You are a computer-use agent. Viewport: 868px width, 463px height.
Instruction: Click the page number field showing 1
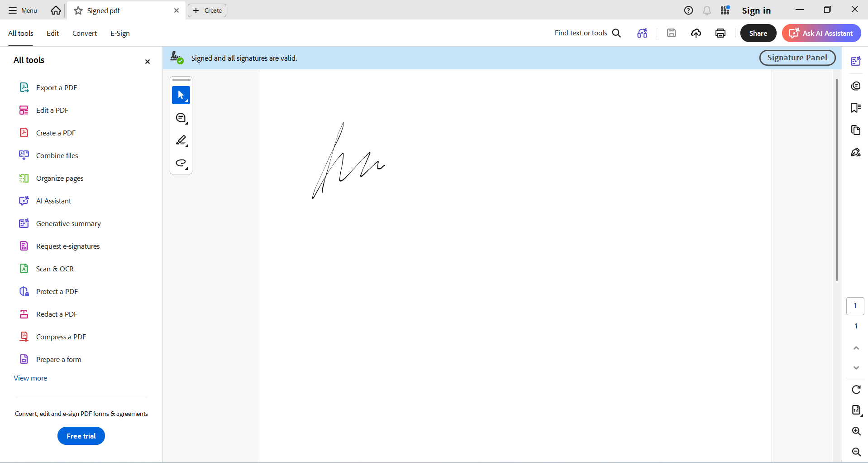[855, 306]
